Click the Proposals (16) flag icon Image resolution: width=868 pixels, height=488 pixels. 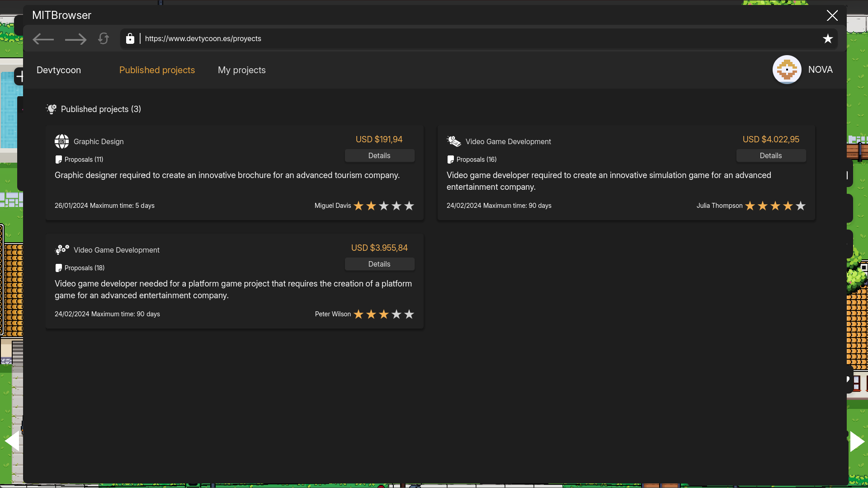click(450, 159)
